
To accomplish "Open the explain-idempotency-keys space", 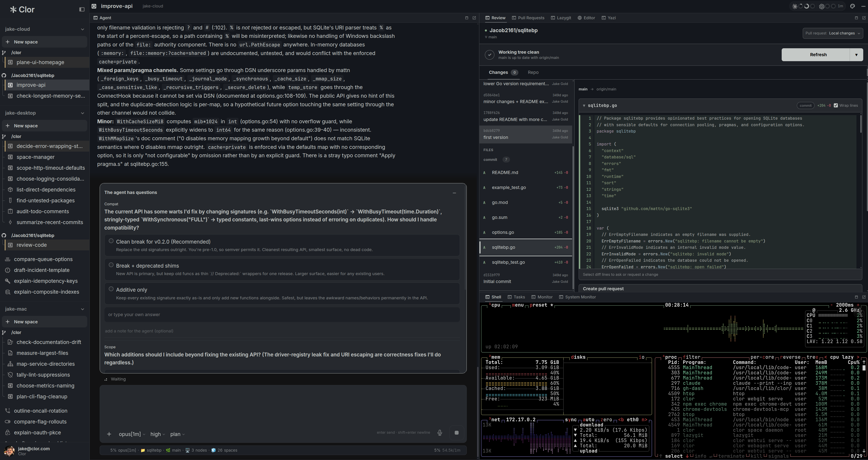I will [46, 281].
